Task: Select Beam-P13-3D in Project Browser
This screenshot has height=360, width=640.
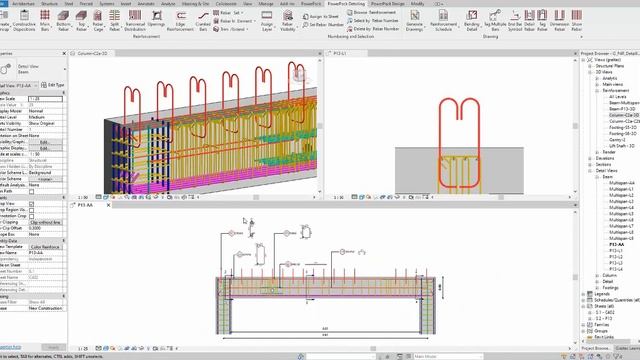Action: point(622,109)
